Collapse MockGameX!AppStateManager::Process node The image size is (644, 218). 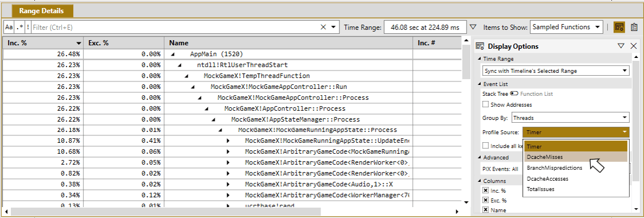coord(214,120)
